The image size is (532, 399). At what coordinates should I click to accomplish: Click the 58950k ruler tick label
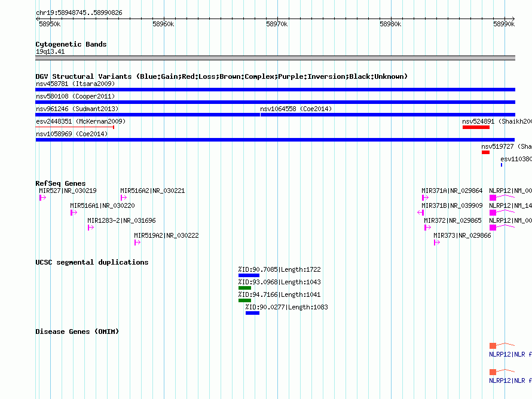point(50,24)
